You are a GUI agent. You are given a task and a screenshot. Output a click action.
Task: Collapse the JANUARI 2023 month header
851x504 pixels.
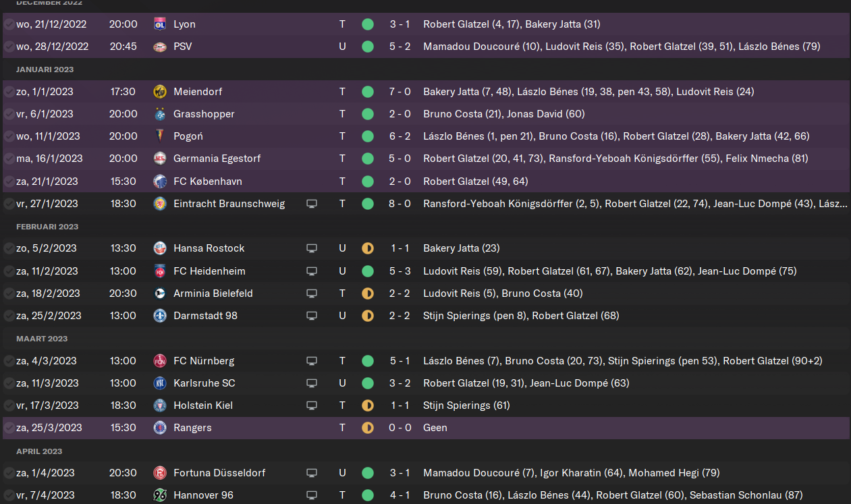tap(45, 69)
